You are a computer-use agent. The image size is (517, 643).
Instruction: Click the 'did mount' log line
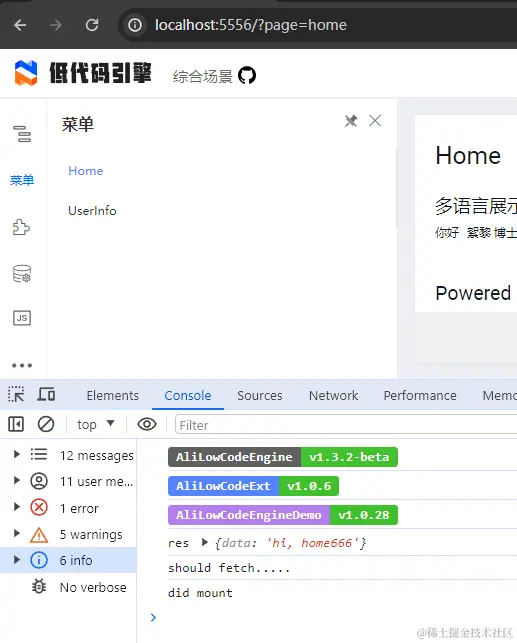click(x=200, y=593)
